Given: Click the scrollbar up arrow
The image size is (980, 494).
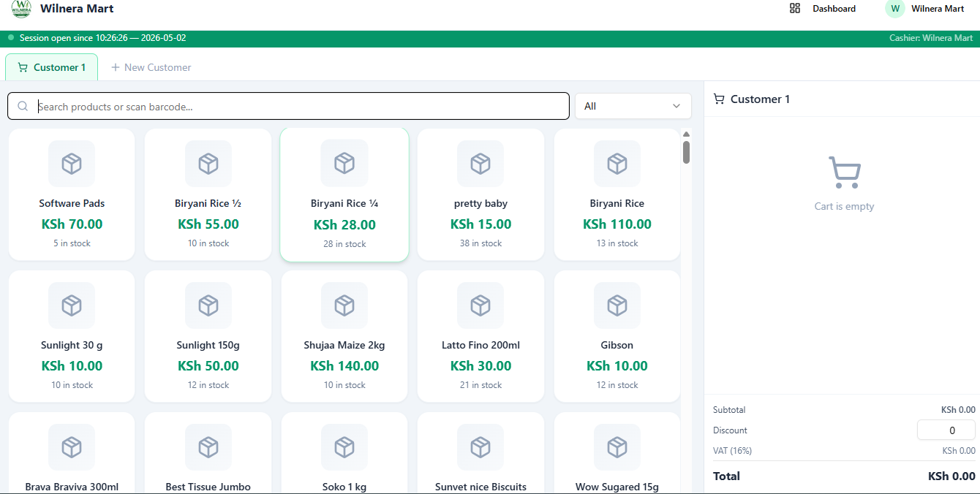Looking at the screenshot, I should (686, 134).
